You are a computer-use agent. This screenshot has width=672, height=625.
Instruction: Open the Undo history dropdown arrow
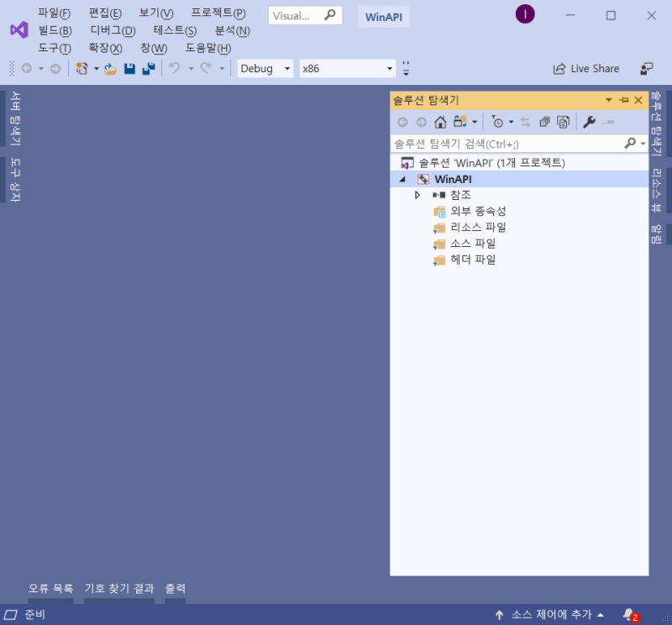[192, 69]
